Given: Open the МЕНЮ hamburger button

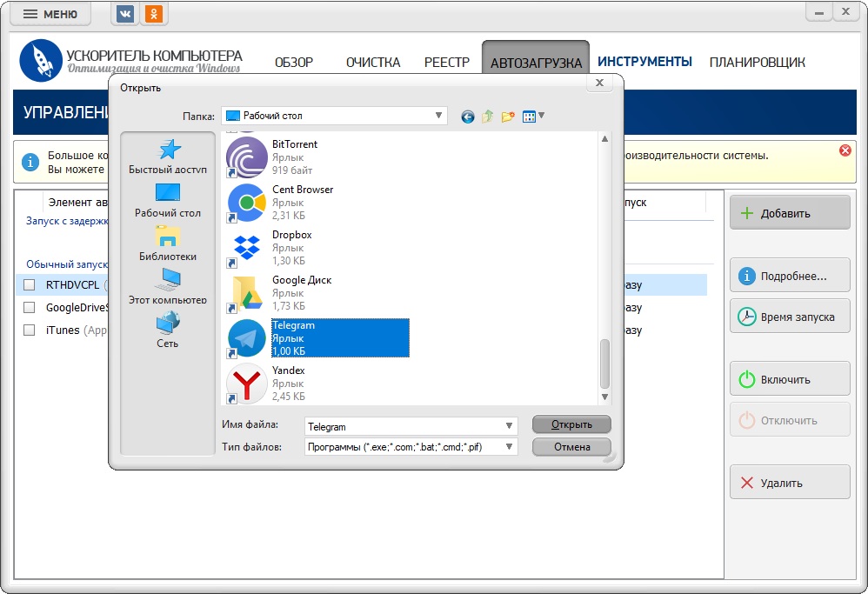Looking at the screenshot, I should (x=50, y=14).
